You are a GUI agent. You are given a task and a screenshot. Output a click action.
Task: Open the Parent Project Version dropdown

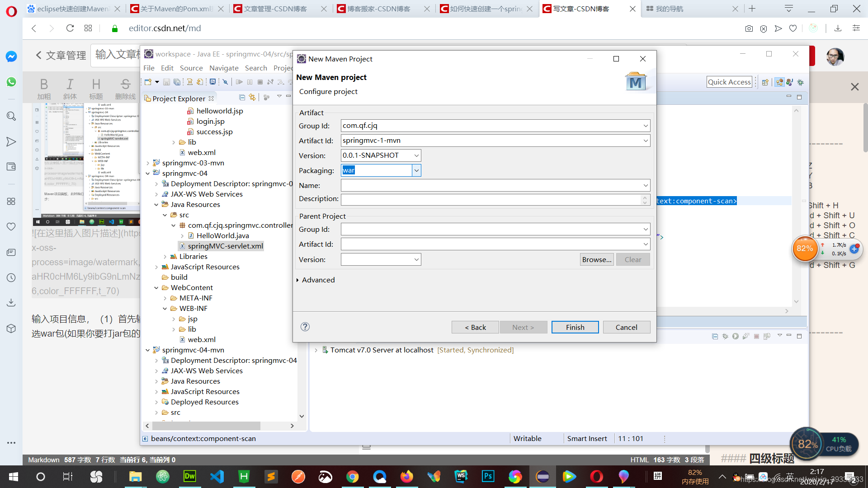tap(416, 259)
